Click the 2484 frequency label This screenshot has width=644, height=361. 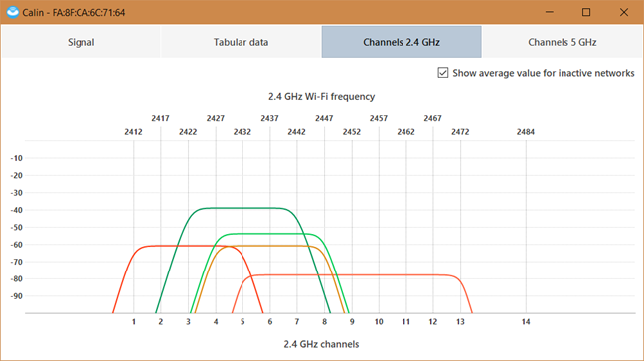[526, 132]
